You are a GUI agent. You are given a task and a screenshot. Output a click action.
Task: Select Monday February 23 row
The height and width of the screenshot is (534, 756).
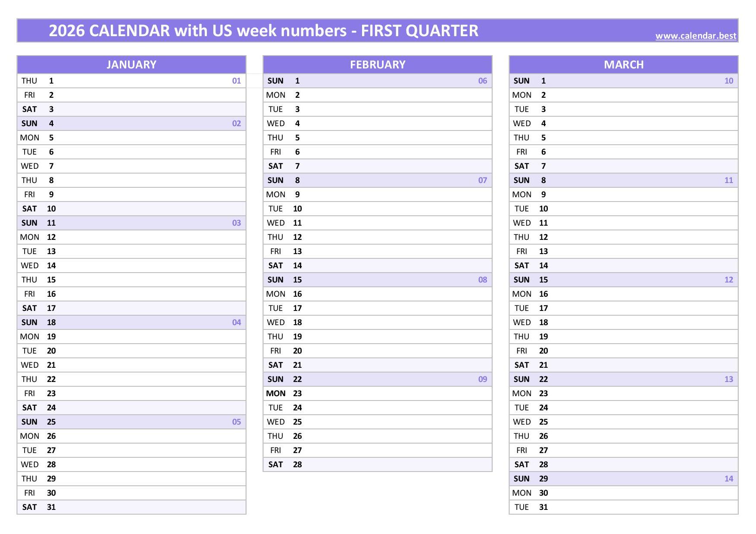click(x=378, y=394)
